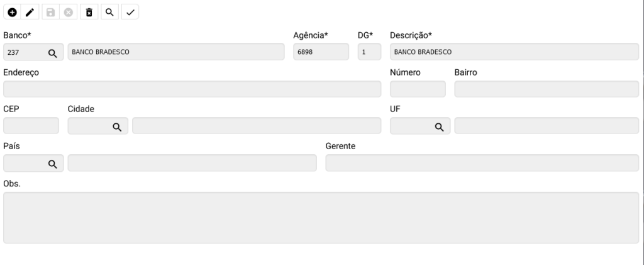The width and height of the screenshot is (644, 265).
Task: Click the Agência field showing 6898
Action: click(x=321, y=52)
